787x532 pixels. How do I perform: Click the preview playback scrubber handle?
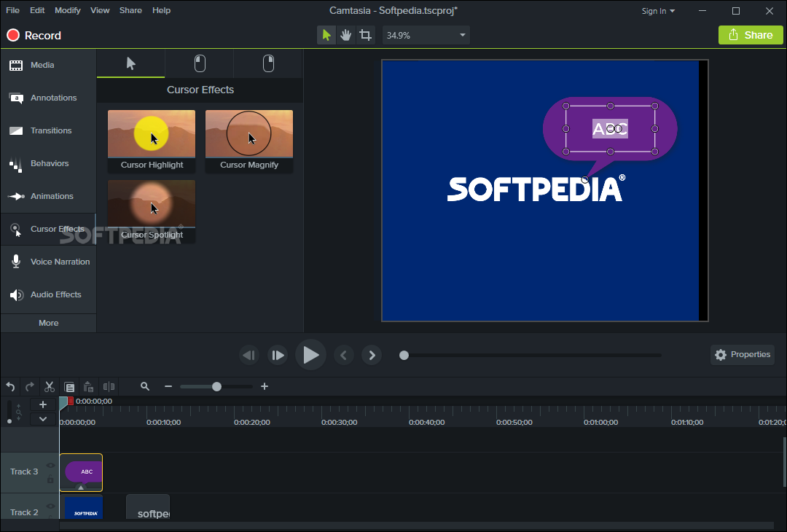click(404, 356)
